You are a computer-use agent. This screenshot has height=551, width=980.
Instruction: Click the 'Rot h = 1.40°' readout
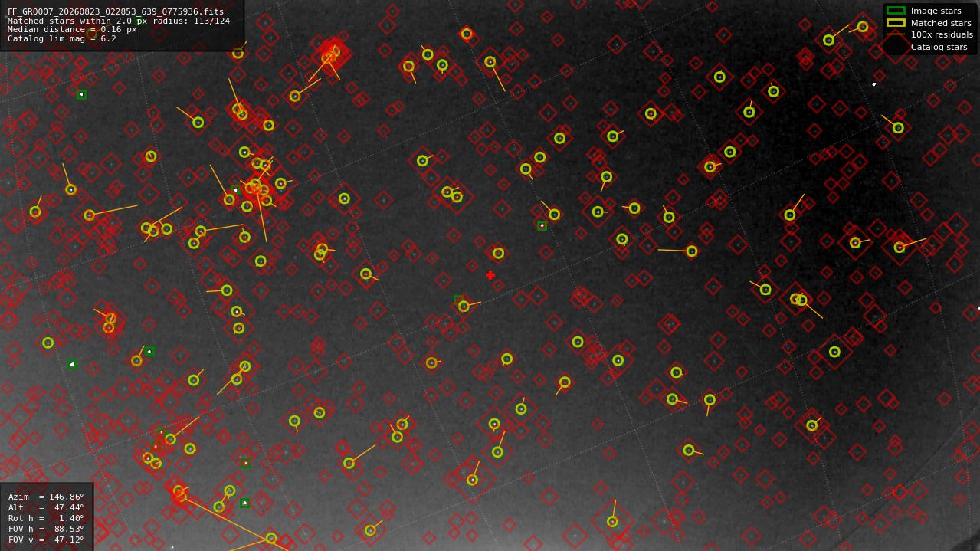[46, 518]
